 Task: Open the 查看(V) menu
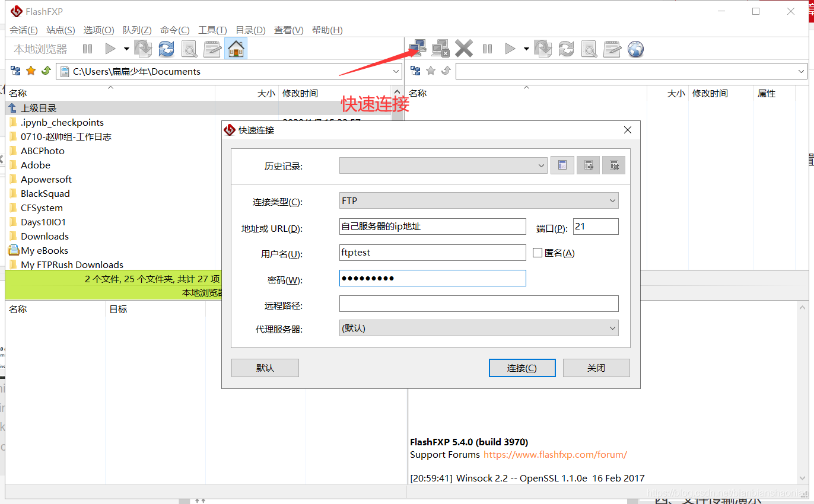(288, 30)
